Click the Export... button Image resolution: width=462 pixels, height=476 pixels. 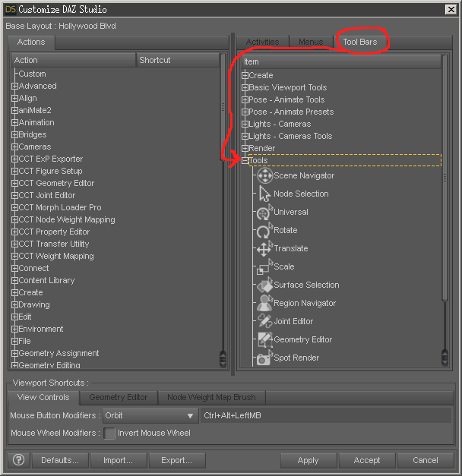(177, 461)
